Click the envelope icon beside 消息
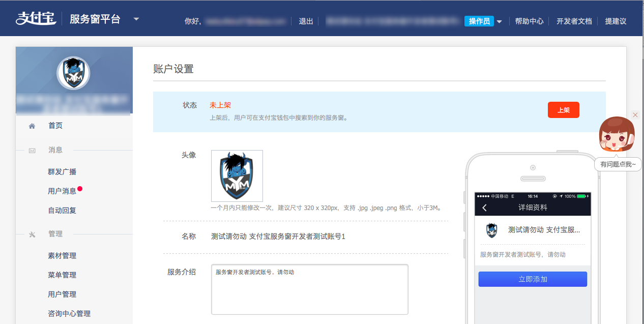The image size is (644, 324). click(x=32, y=151)
